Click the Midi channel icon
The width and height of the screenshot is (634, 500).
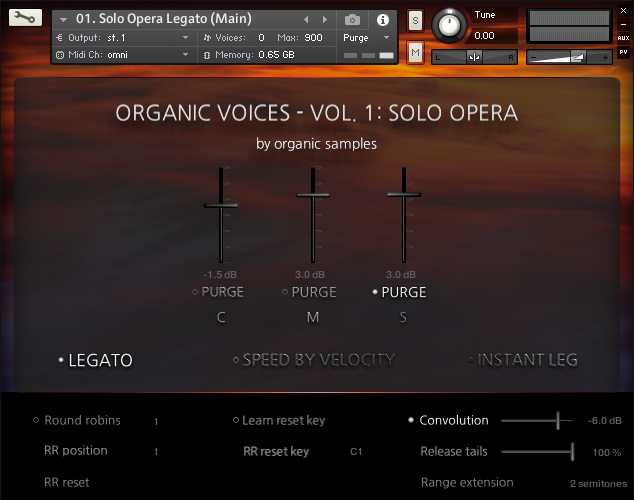[60, 55]
